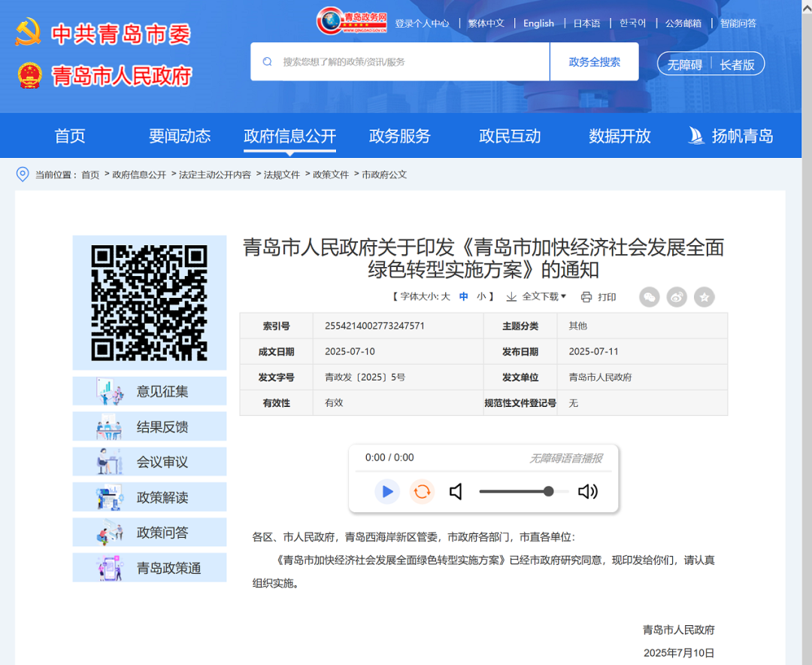Click the 市政府公文 breadcrumb link
The image size is (812, 665).
pyautogui.click(x=384, y=175)
